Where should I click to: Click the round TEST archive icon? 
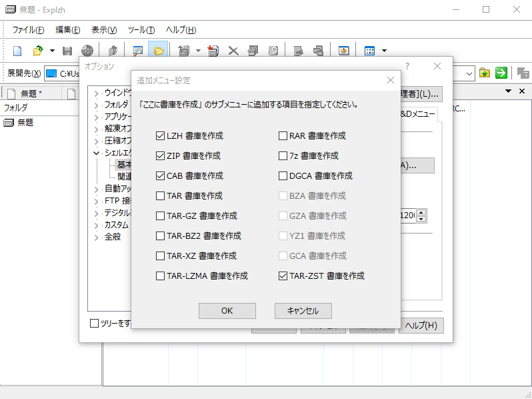pyautogui.click(x=87, y=51)
